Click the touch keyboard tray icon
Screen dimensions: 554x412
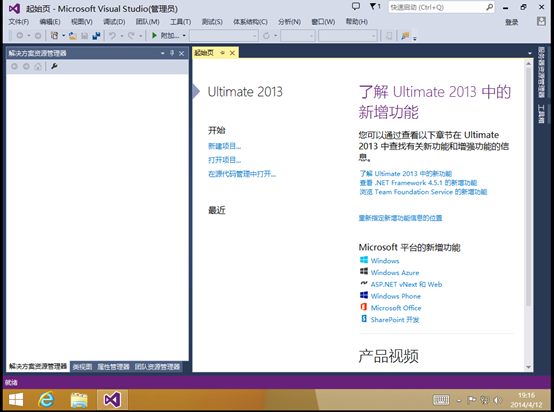coord(441,400)
